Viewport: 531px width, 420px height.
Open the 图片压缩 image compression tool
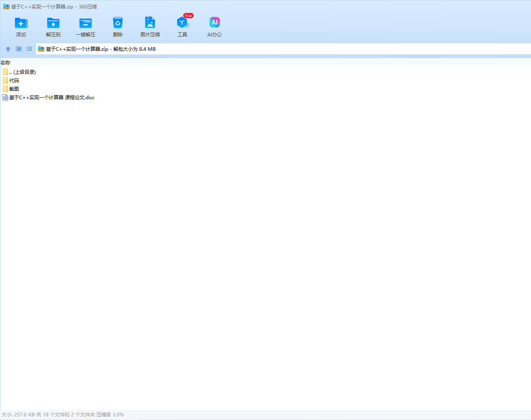150,22
